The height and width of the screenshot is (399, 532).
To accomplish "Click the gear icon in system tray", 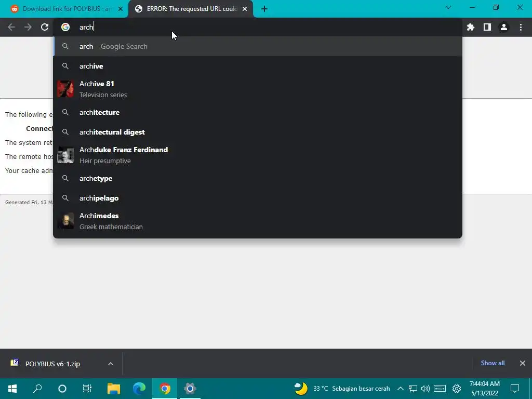I will click(x=457, y=389).
